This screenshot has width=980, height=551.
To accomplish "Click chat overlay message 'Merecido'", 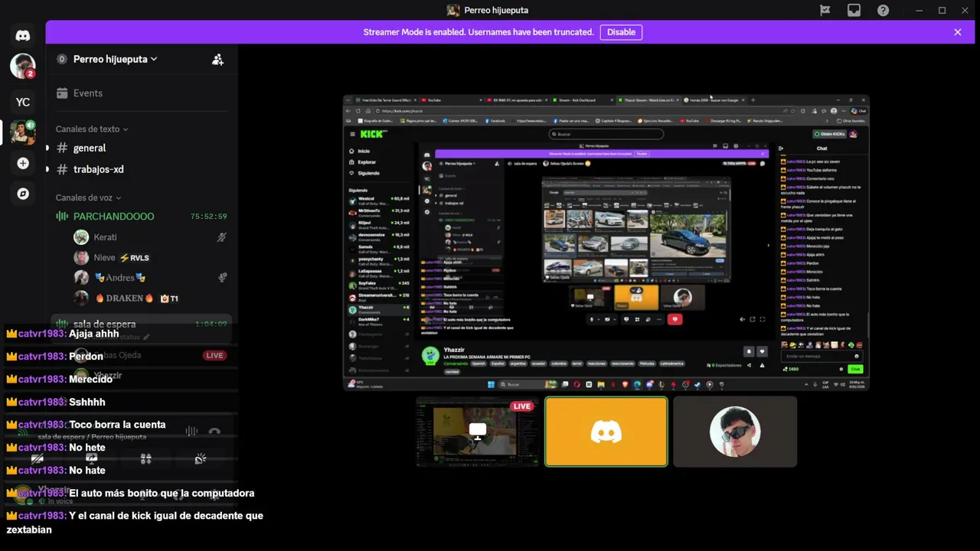I will tap(90, 379).
